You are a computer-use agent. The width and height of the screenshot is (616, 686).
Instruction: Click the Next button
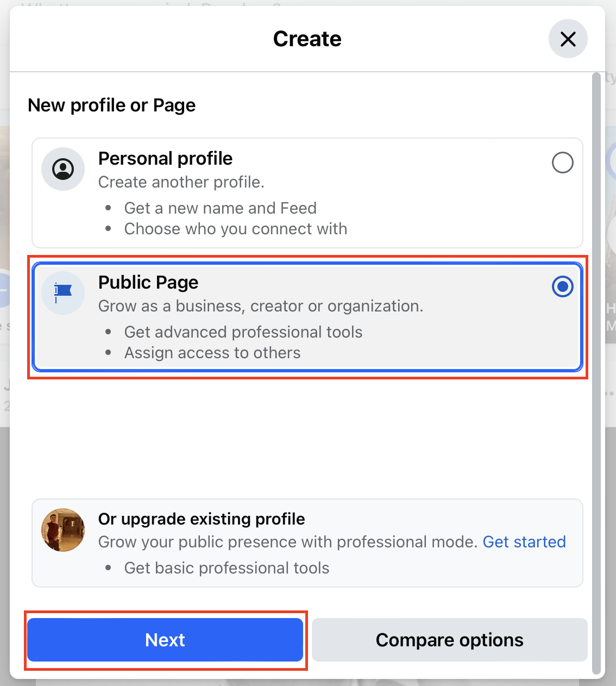coord(165,640)
